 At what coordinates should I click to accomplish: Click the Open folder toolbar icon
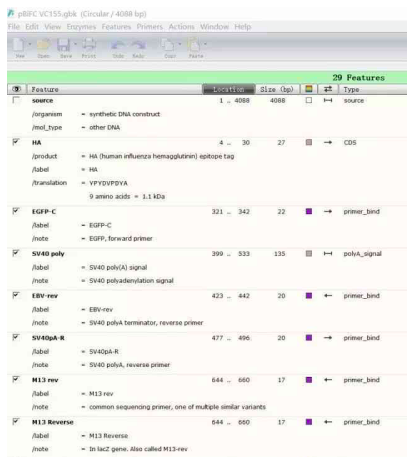click(x=43, y=45)
